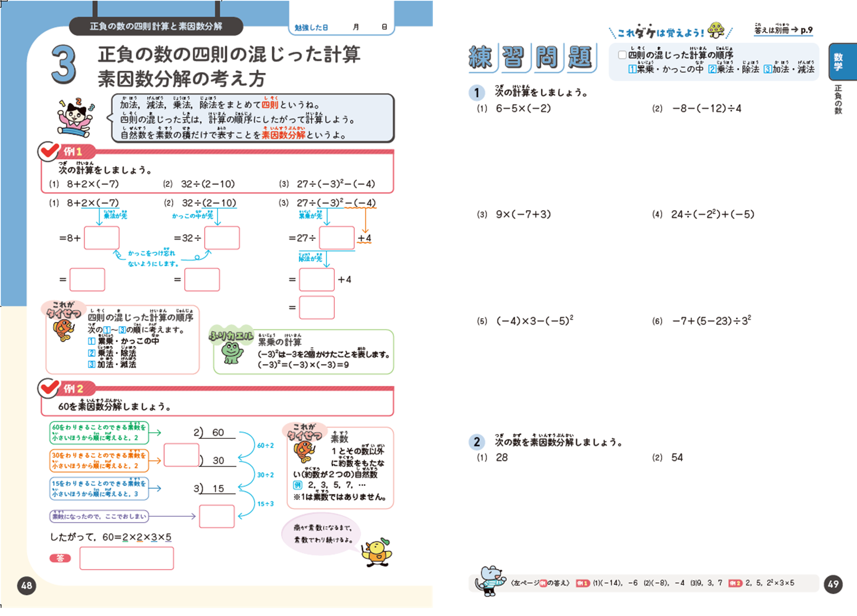Viewport: 857px width, 616px height.
Task: Click the goldfish character in the 素数 box
Action: (305, 452)
